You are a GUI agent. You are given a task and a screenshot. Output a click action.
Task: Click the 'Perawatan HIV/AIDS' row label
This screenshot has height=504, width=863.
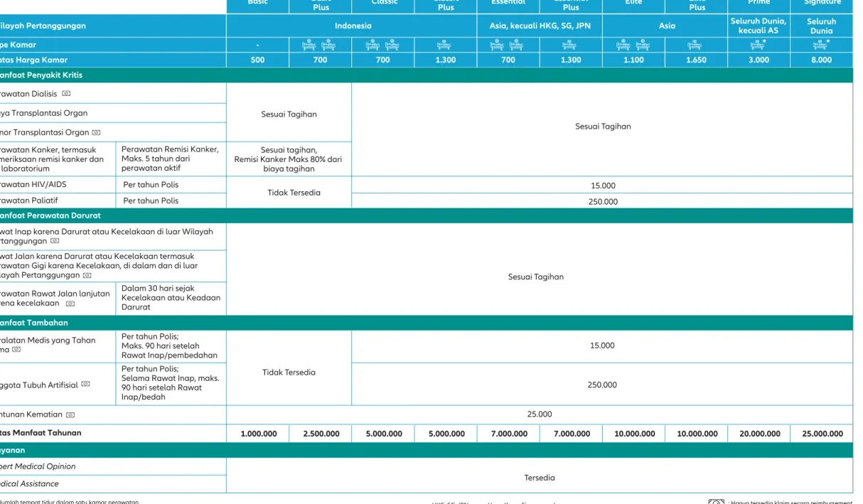click(x=33, y=184)
